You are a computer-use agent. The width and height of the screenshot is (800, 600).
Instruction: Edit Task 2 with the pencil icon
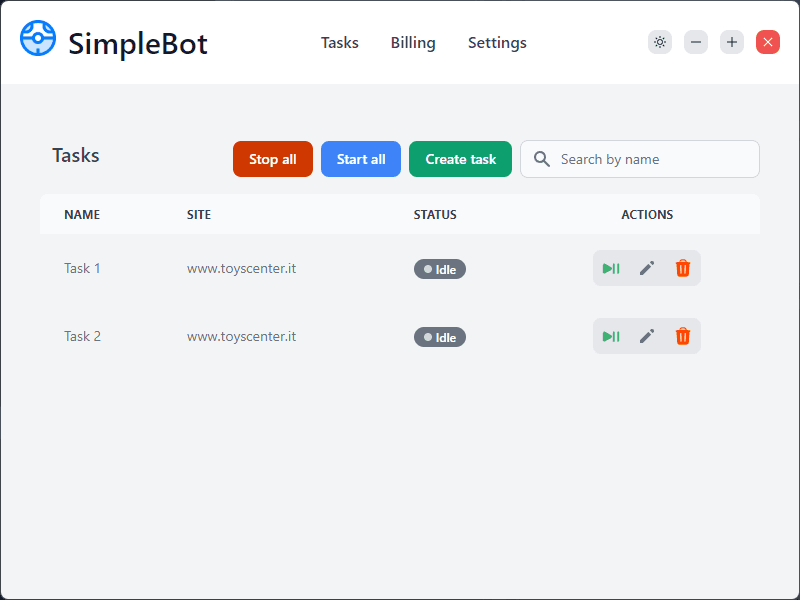[647, 336]
